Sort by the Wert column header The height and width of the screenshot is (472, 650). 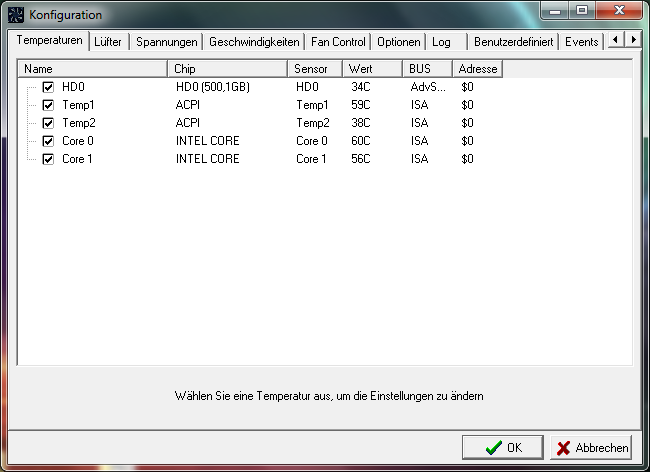(372, 69)
